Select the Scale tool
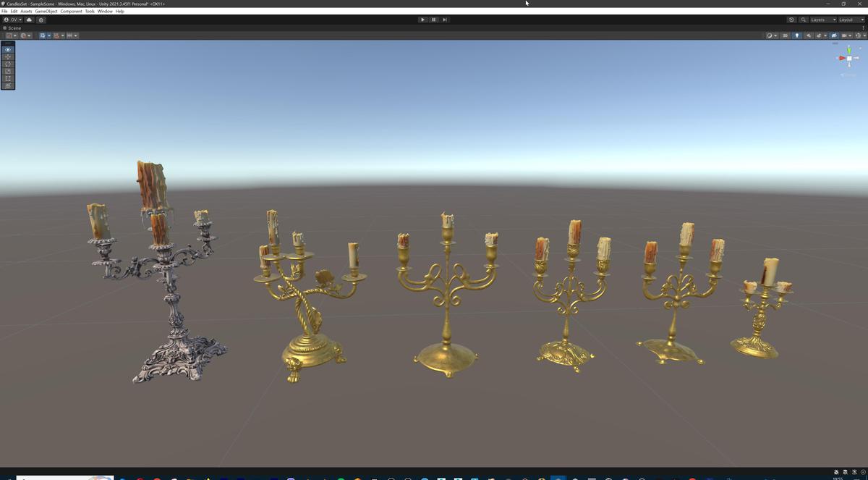The image size is (868, 480). pos(7,71)
